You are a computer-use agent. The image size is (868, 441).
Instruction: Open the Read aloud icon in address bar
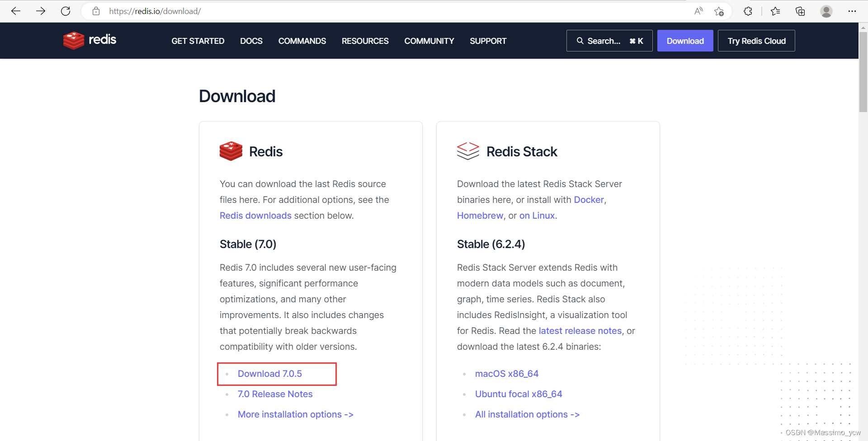click(x=698, y=11)
